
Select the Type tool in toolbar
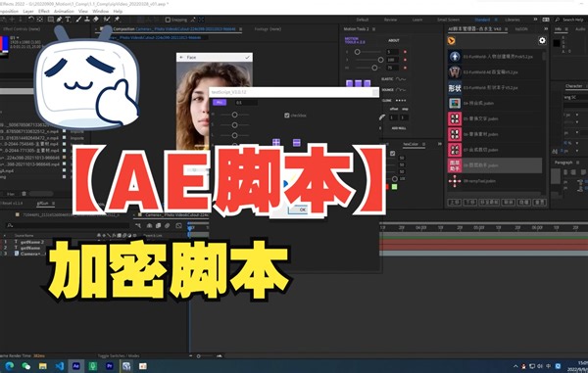(68, 20)
